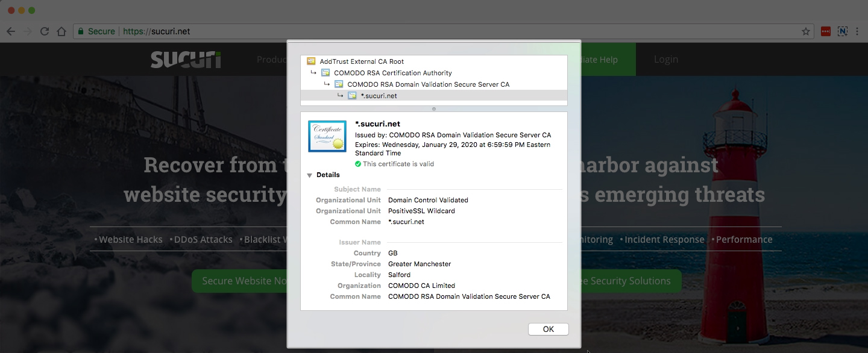Select COMODO RSA Domain Validation Secure Server CA

click(x=428, y=84)
